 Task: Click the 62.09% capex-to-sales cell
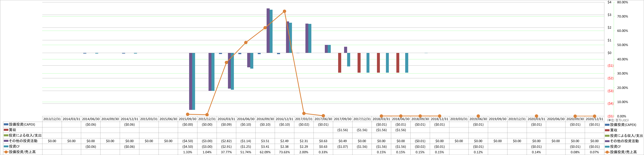coord(265,152)
